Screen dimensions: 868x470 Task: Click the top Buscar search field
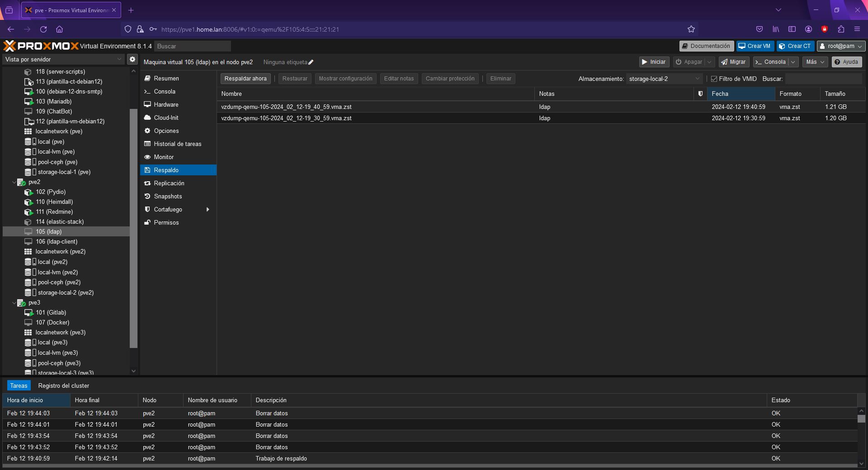click(x=193, y=46)
